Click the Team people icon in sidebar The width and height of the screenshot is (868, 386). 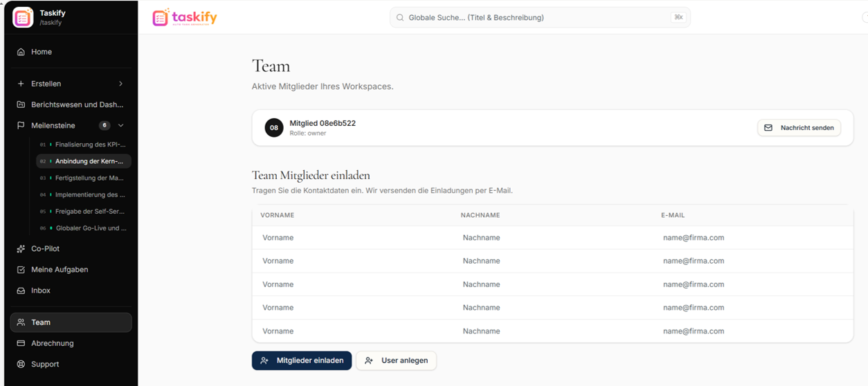(x=21, y=322)
